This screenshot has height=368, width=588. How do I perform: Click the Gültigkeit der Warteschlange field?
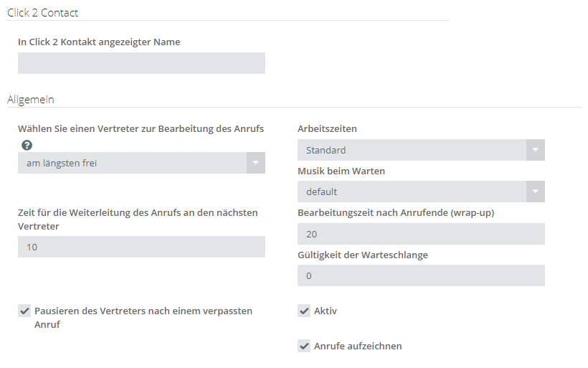click(421, 275)
